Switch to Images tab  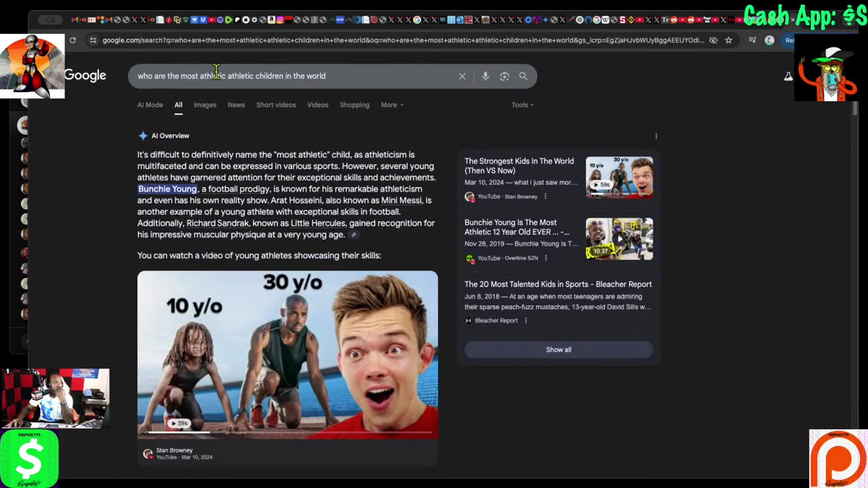(x=205, y=105)
